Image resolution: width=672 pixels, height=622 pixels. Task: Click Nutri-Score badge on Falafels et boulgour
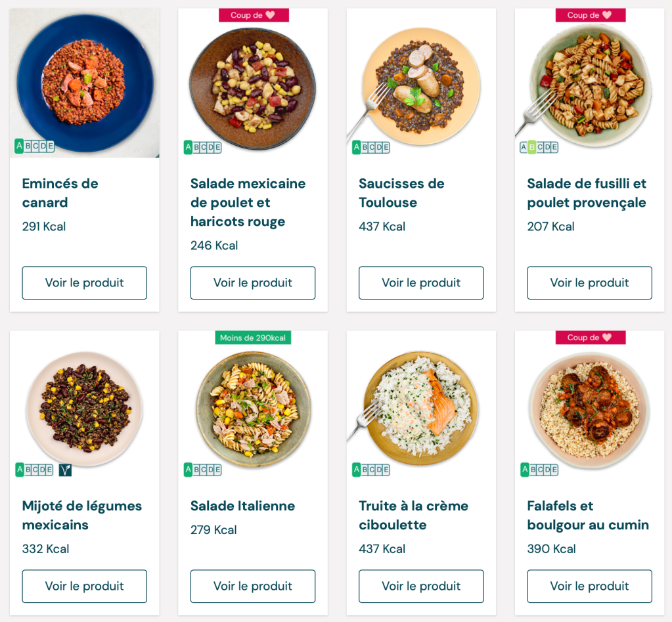click(x=539, y=470)
